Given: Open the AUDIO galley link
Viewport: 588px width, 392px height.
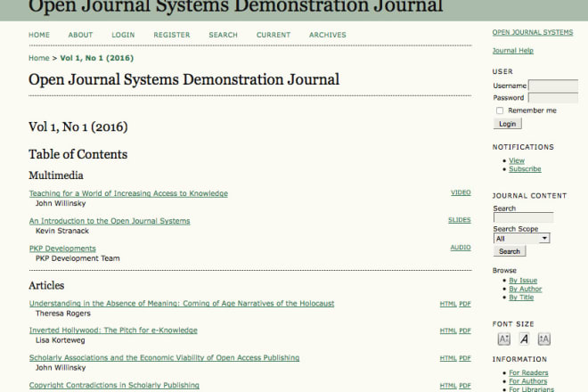Looking at the screenshot, I should (461, 248).
